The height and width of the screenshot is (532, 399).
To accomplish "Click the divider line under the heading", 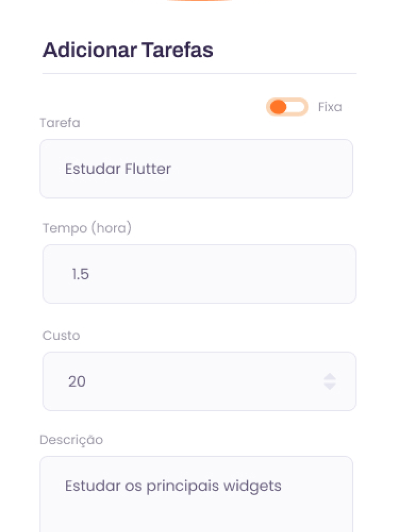I will point(199,73).
